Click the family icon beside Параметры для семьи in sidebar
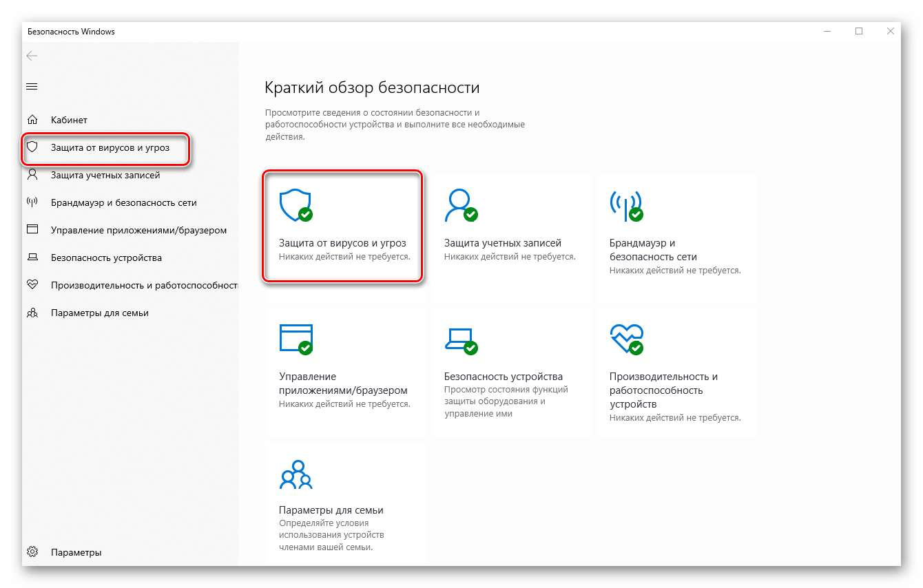The height and width of the screenshot is (588, 923). pyautogui.click(x=32, y=313)
